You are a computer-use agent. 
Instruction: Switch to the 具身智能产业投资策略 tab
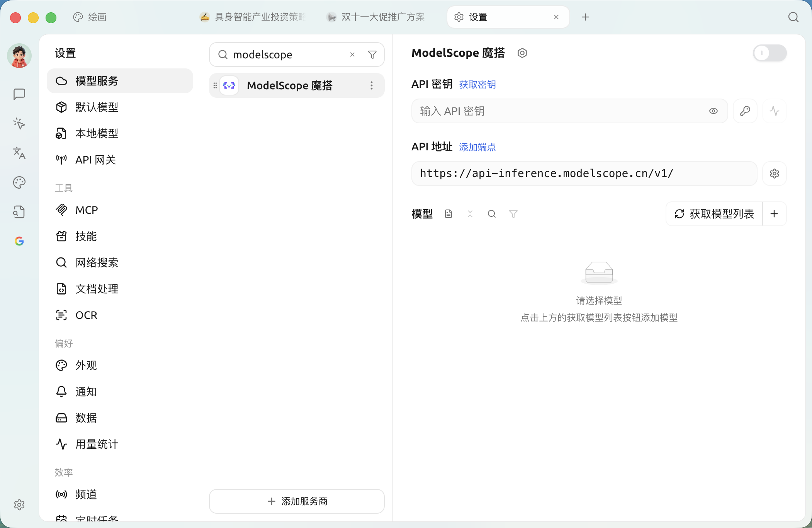click(x=253, y=17)
